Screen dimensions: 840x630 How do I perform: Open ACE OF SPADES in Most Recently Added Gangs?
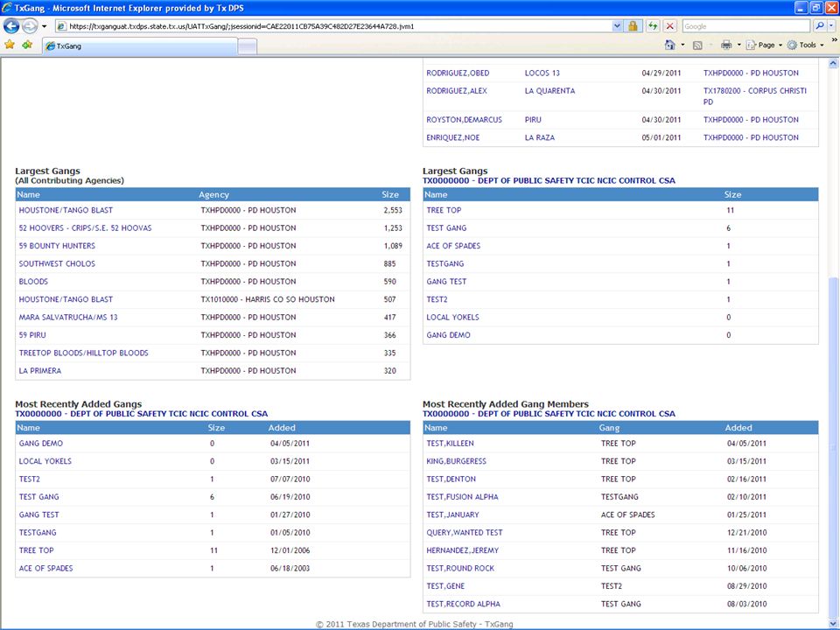(45, 568)
